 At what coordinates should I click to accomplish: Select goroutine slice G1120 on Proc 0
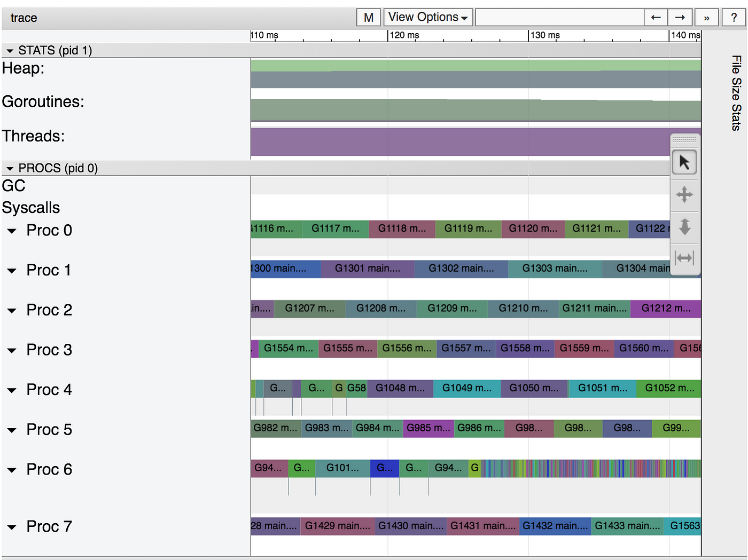pos(533,228)
